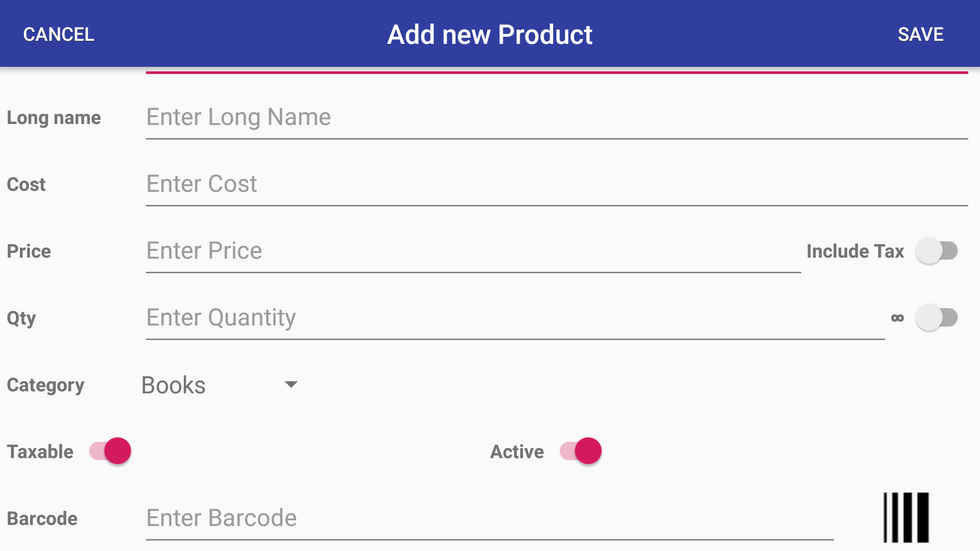Turn off the Active switch
980x551 pixels.
[581, 451]
